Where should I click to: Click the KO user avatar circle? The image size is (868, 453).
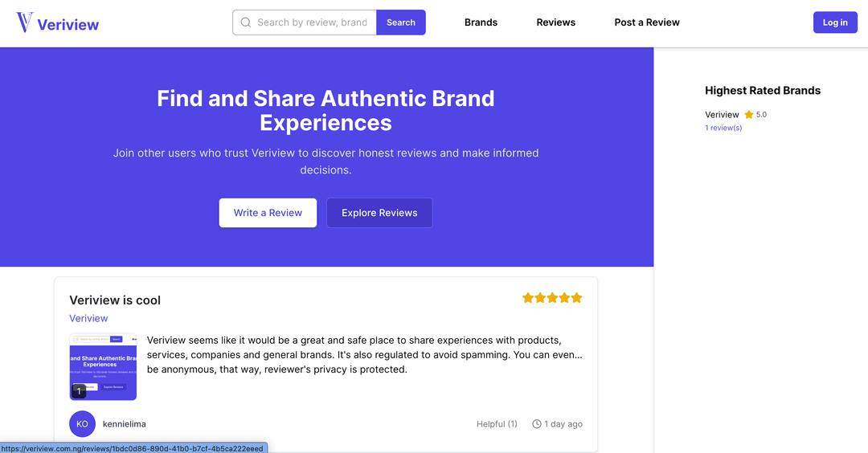tap(82, 424)
